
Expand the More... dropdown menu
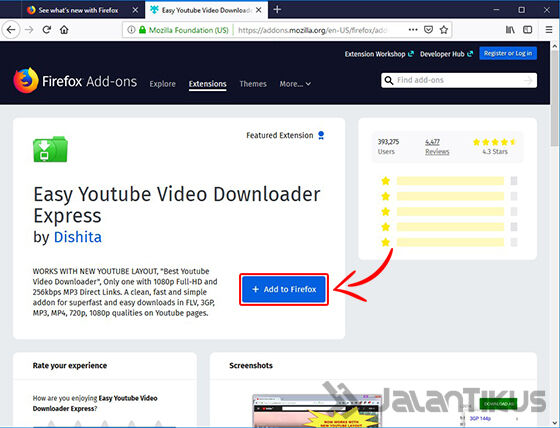tap(295, 84)
